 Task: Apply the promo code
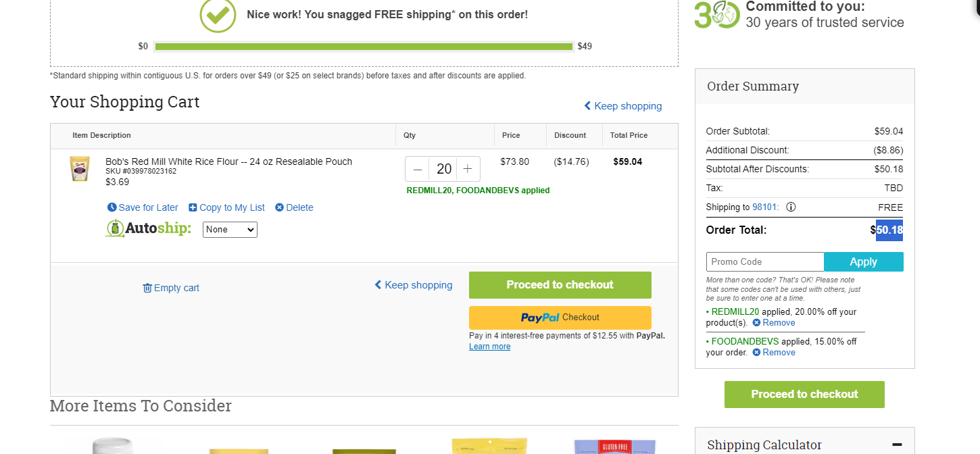click(x=864, y=262)
